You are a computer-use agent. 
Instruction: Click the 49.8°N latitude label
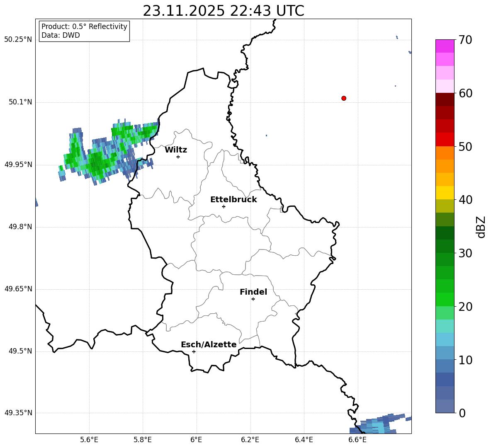click(x=20, y=227)
